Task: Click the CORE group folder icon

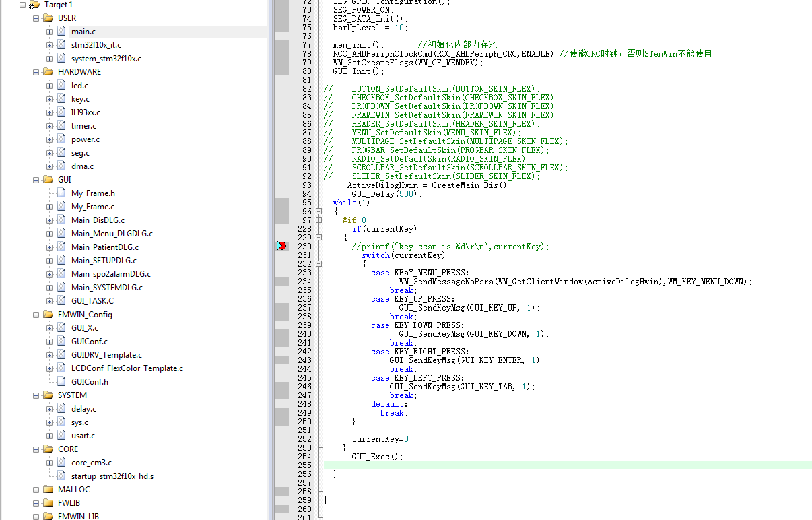Action: tap(48, 449)
